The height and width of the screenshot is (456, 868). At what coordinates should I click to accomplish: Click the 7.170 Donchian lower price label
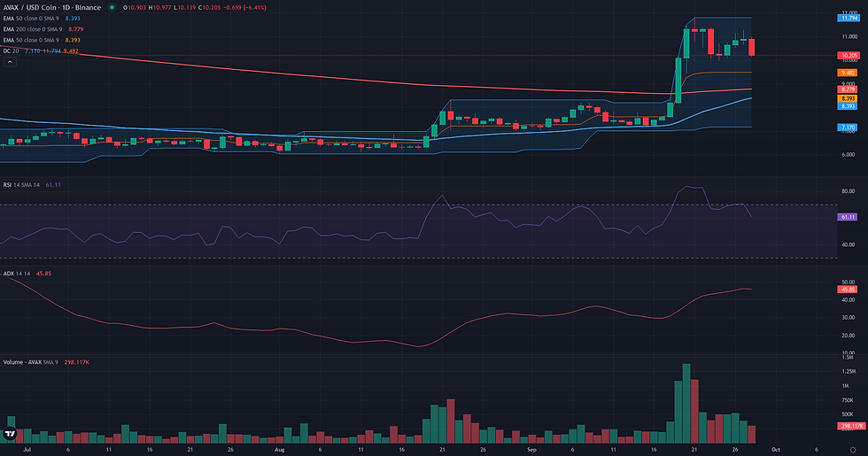point(849,128)
